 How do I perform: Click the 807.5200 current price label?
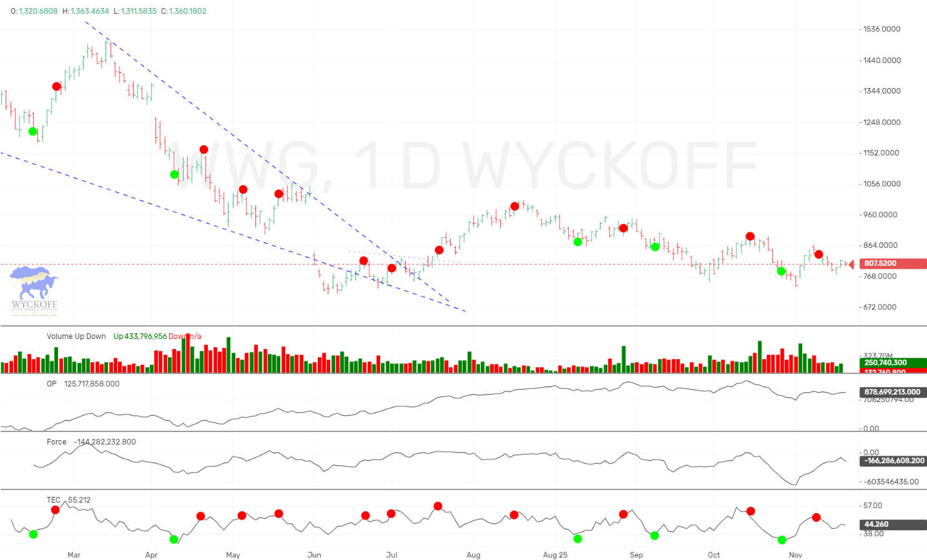[x=879, y=263]
